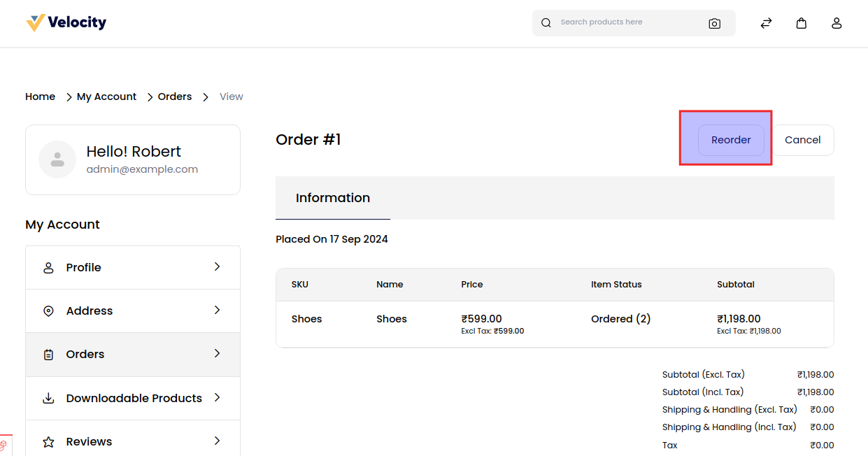Expand the Address sidebar item chevron
The width and height of the screenshot is (868, 456).
point(217,311)
